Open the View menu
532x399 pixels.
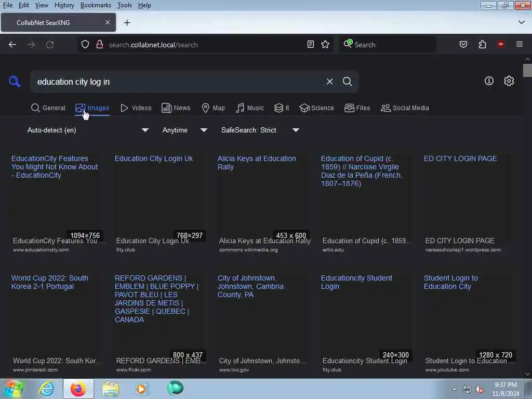(42, 5)
